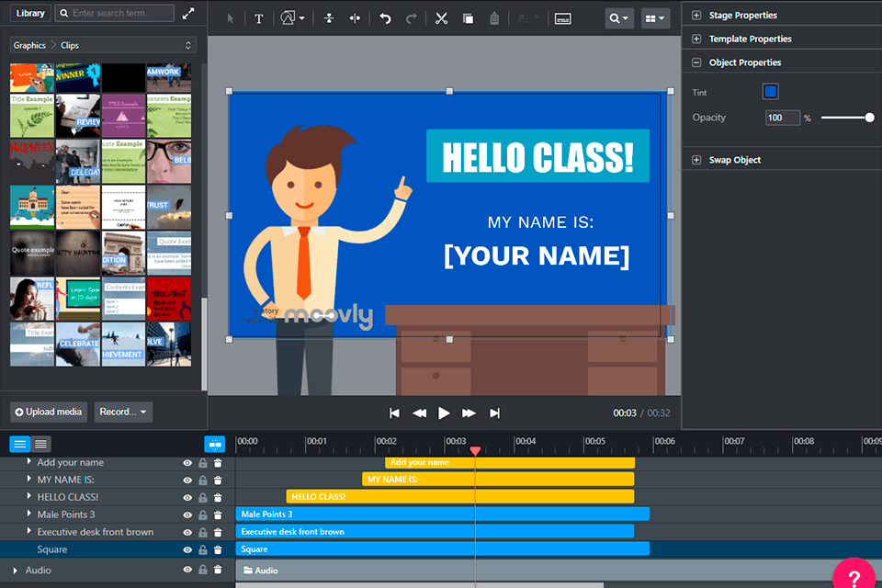The width and height of the screenshot is (882, 588).
Task: Lock the Square layer
Action: pyautogui.click(x=201, y=548)
